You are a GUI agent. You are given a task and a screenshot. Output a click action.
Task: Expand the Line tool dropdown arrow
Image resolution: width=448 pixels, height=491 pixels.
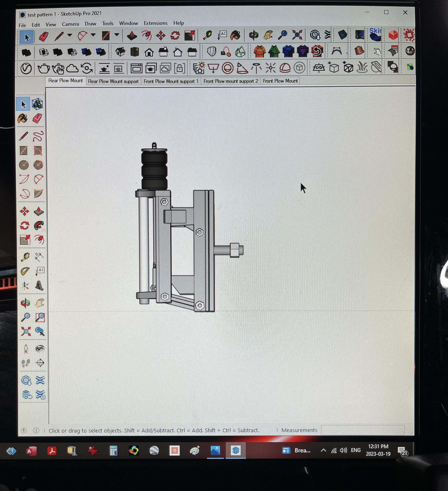[x=70, y=35]
